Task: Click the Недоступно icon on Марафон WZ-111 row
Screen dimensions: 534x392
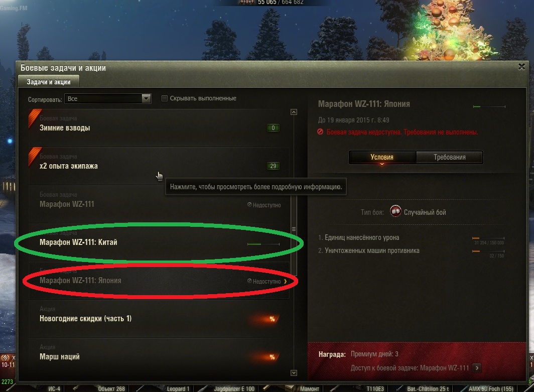Action: (249, 205)
